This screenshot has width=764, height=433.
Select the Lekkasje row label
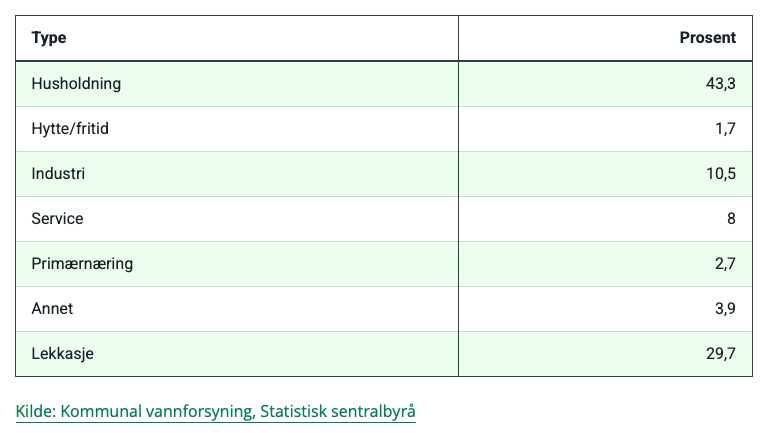pyautogui.click(x=62, y=354)
